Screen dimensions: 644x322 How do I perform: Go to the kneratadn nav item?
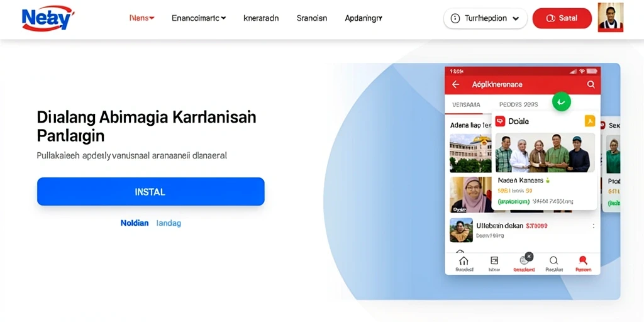261,18
